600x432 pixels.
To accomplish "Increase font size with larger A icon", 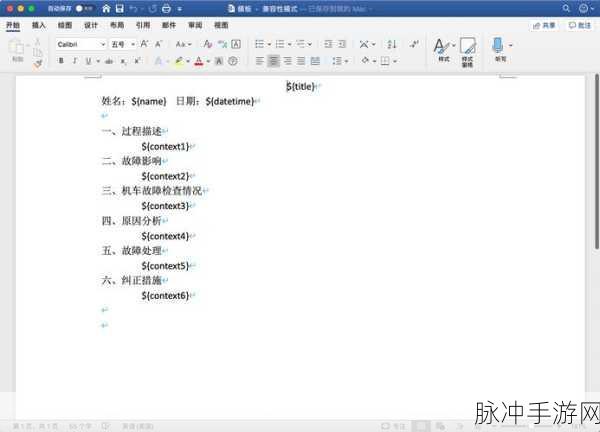I will click(145, 44).
